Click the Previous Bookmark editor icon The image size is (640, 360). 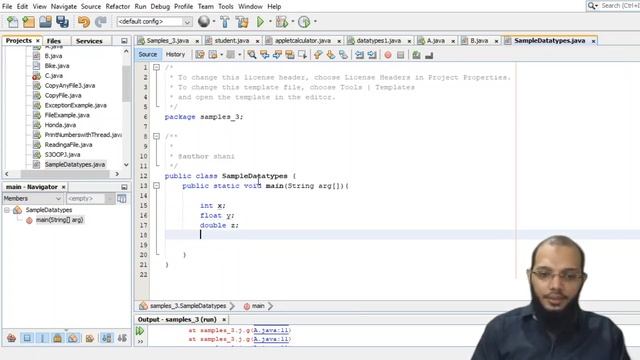pyautogui.click(x=318, y=55)
